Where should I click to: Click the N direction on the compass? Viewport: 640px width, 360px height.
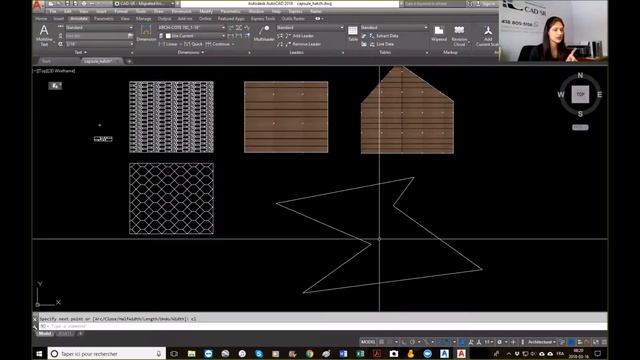tap(580, 76)
